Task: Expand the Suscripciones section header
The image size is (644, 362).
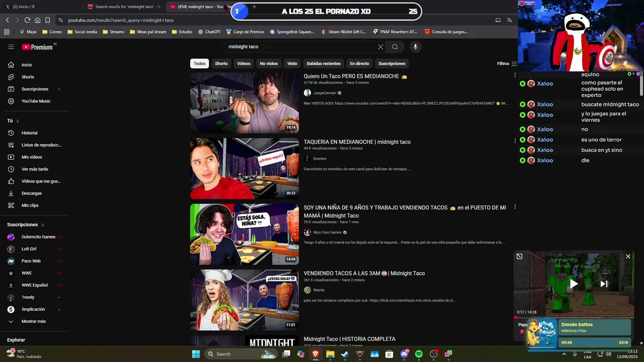Action: tap(26, 225)
